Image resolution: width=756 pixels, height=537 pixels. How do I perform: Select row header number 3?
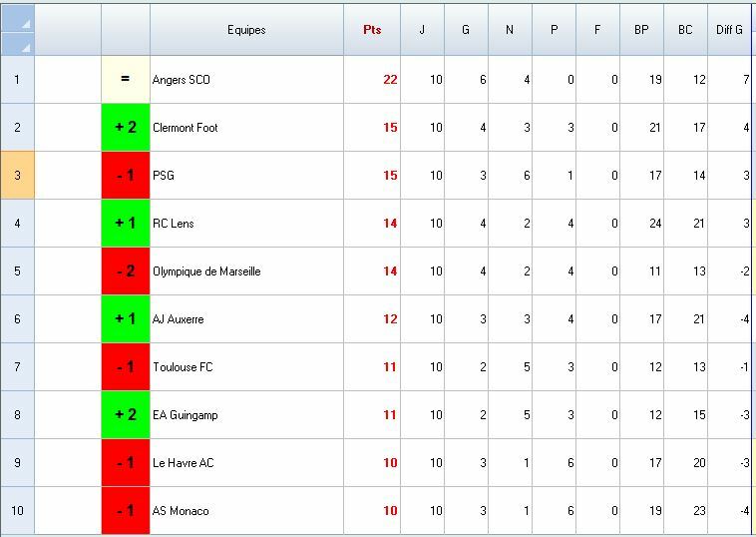17,176
